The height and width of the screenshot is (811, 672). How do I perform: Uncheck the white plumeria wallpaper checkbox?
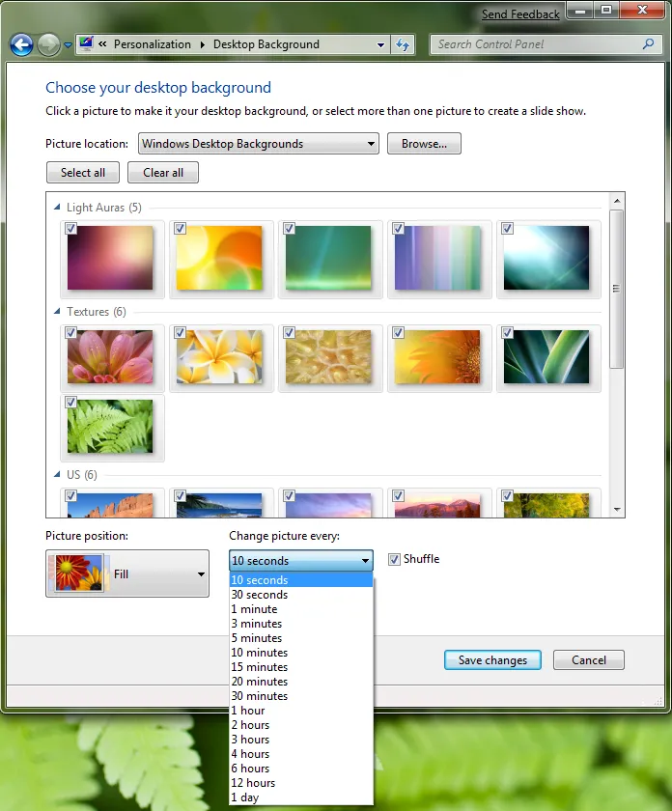point(180,332)
